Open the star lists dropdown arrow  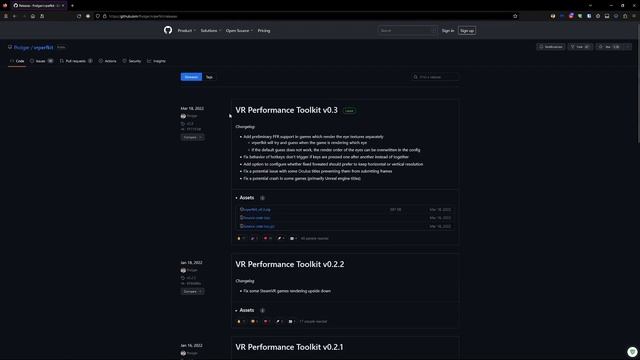(627, 47)
